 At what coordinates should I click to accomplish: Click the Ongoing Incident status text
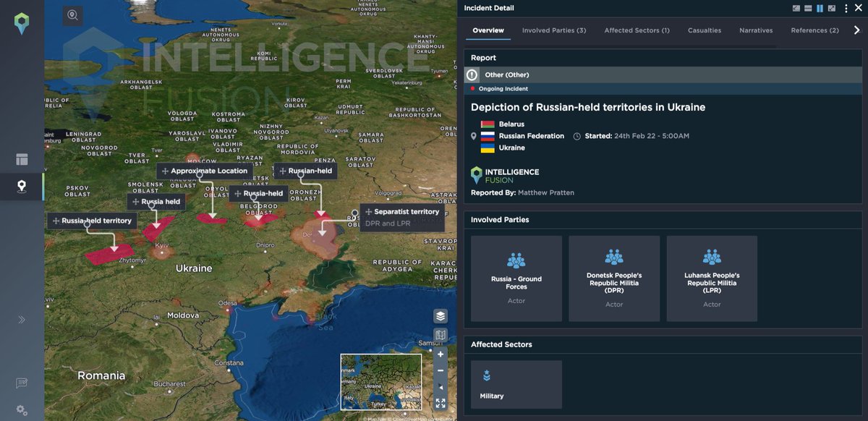tap(503, 89)
